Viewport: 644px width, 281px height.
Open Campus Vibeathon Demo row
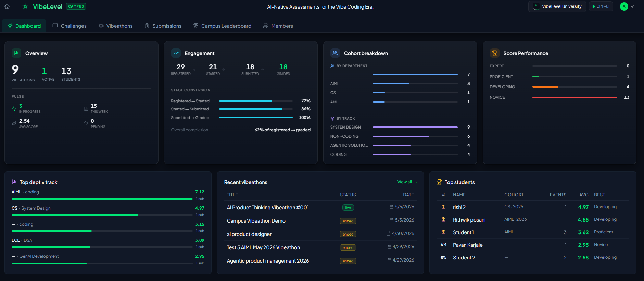coord(256,221)
